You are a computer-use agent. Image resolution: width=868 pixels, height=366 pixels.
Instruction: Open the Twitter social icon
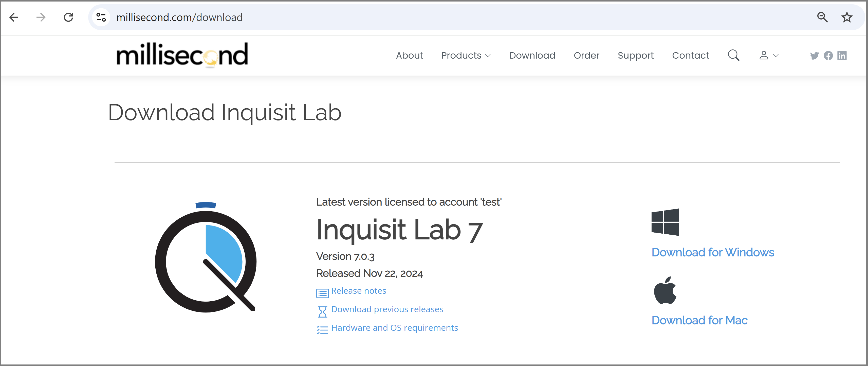point(815,56)
